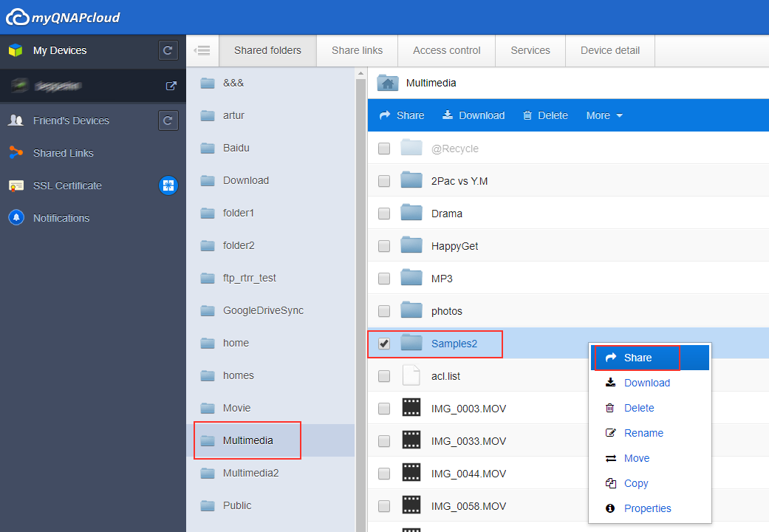This screenshot has width=769, height=532.
Task: Collapse the folder panel with hamburger icon
Action: (202, 51)
